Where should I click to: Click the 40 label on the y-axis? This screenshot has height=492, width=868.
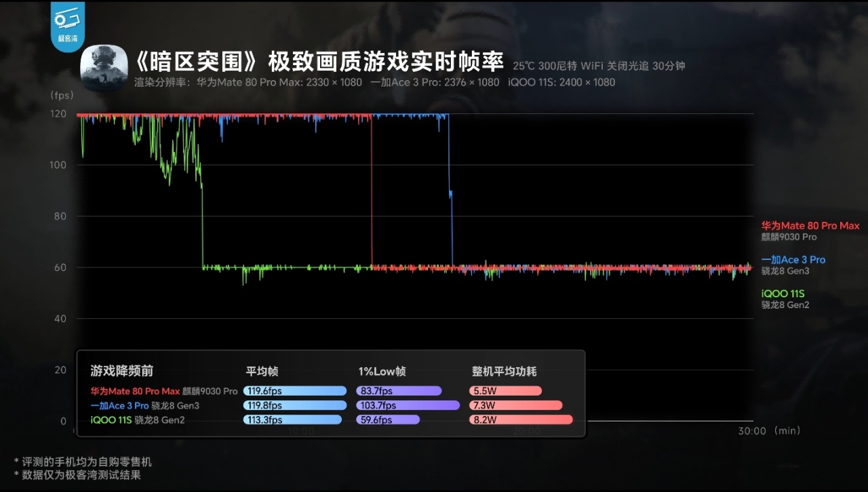point(60,319)
